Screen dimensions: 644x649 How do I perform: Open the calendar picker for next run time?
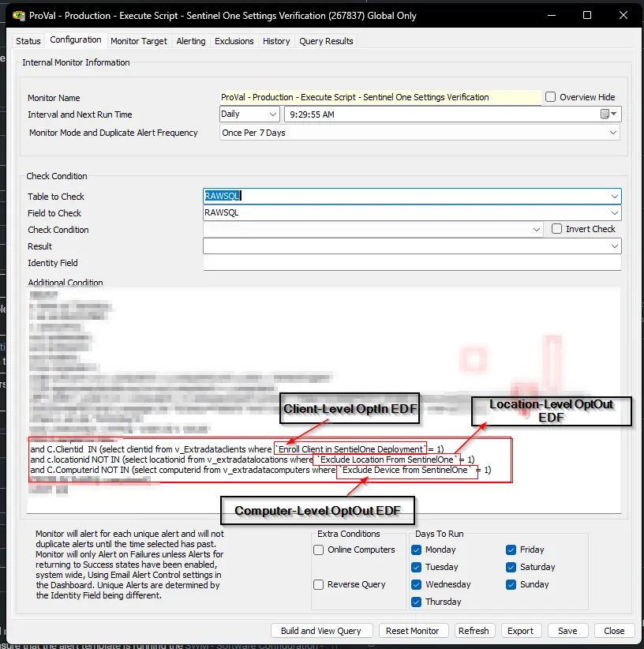608,114
